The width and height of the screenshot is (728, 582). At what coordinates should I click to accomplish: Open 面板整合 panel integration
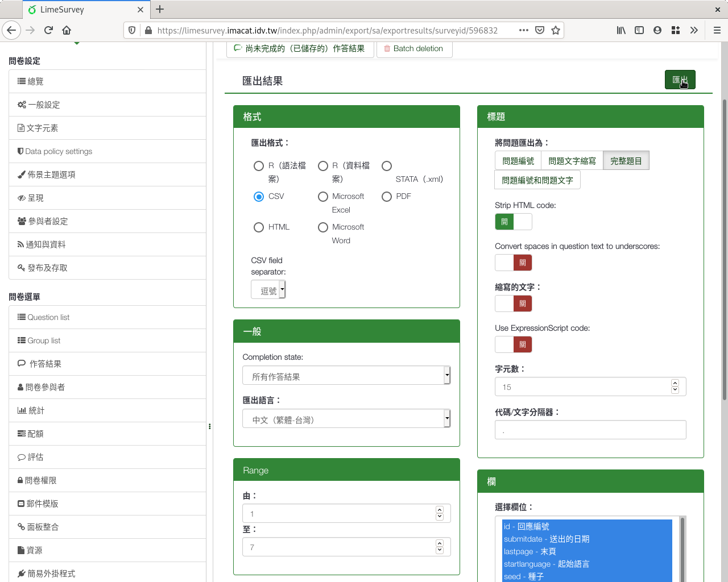(107, 527)
